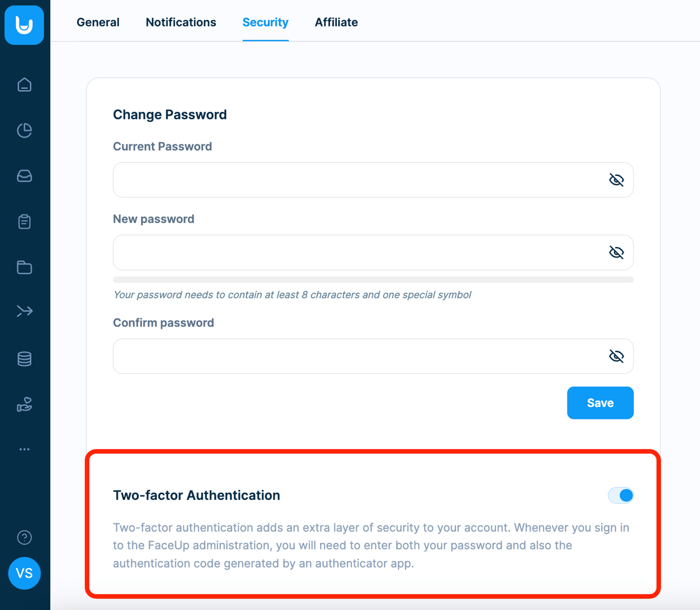Show the Confirm password text
700x610 pixels.
click(x=616, y=356)
